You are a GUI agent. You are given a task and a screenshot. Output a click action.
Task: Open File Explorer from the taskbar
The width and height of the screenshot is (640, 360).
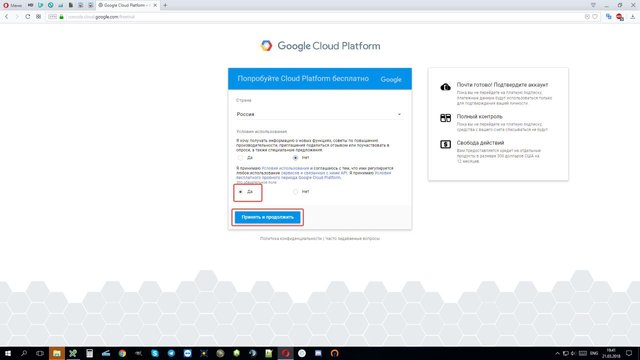(57, 353)
